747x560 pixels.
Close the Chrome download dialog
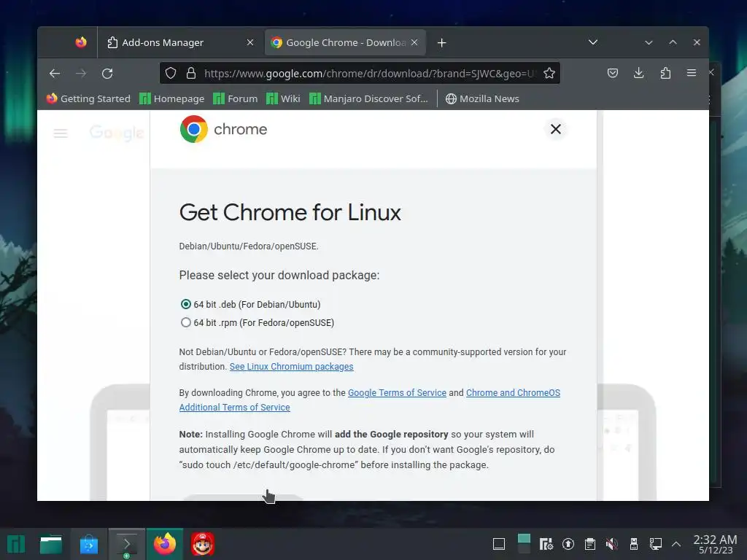coord(555,129)
